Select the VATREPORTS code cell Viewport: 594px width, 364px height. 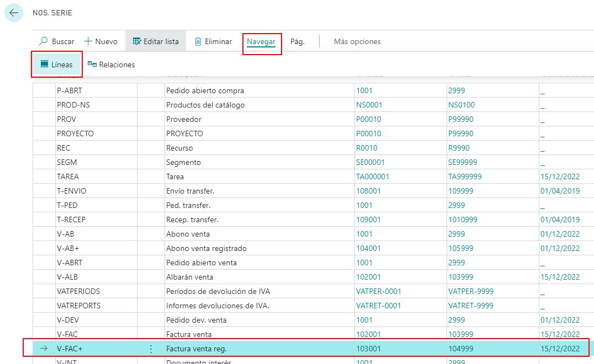78,306
